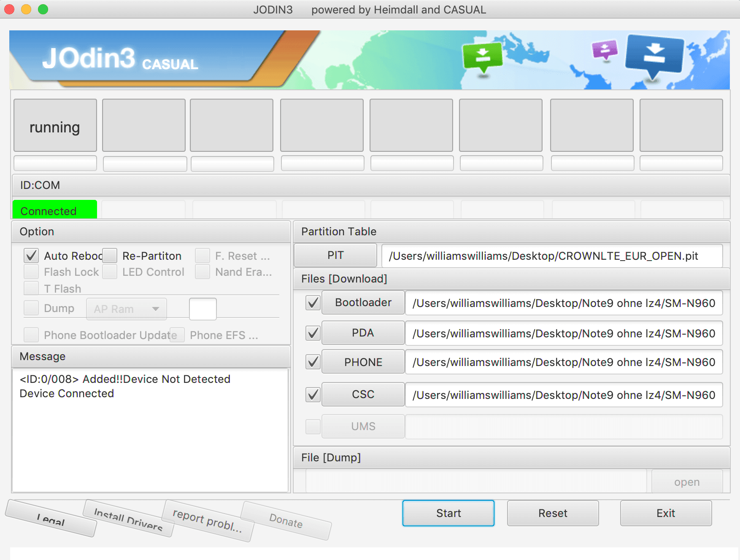This screenshot has height=560, width=740.
Task: Click the PIT button
Action: tap(335, 256)
